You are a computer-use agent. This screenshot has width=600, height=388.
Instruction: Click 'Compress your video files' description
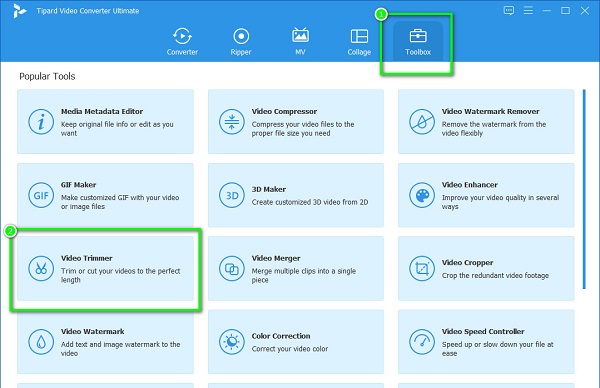(303, 129)
